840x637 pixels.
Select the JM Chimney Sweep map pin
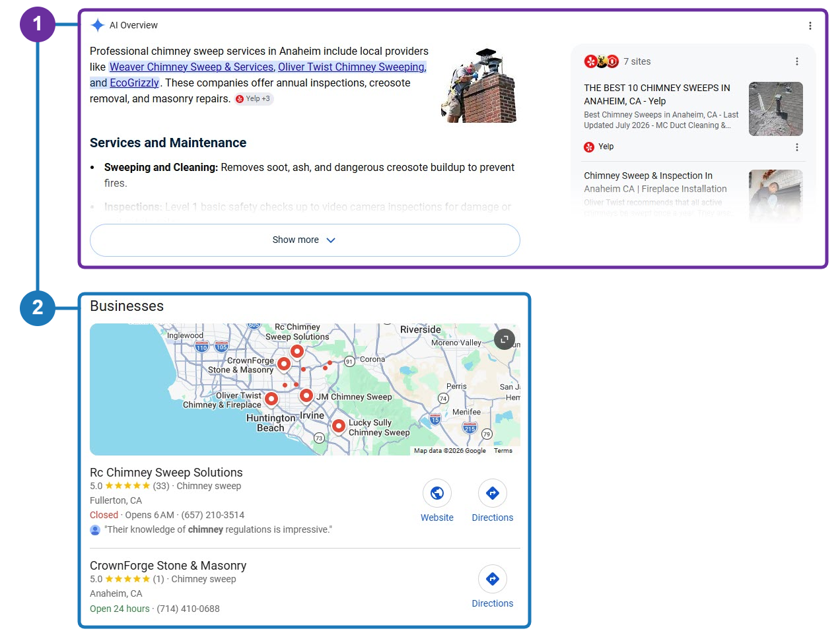coord(306,395)
